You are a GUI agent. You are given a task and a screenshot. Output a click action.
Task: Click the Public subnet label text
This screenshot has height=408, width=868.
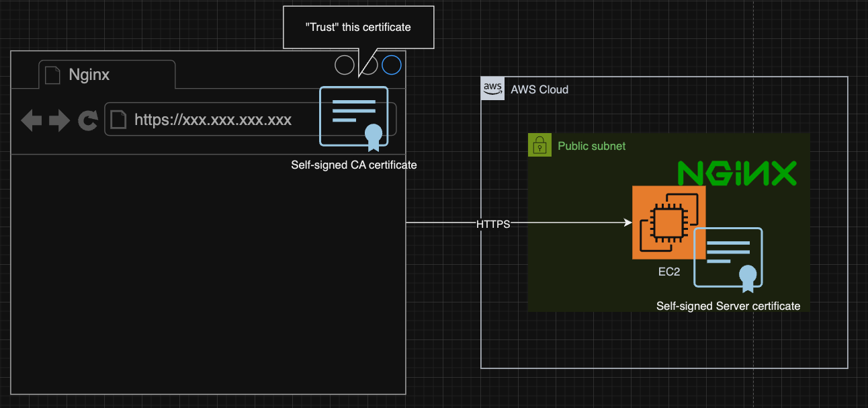591,146
